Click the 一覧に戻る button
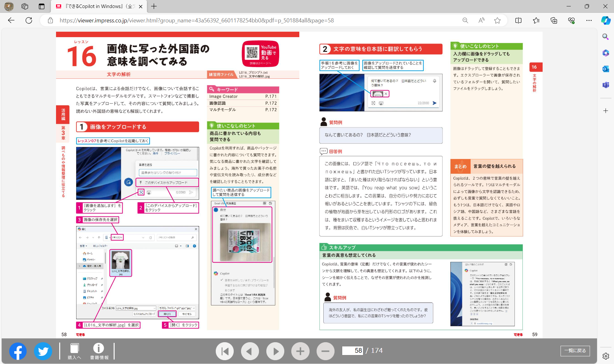The image size is (614, 364). coord(575,351)
